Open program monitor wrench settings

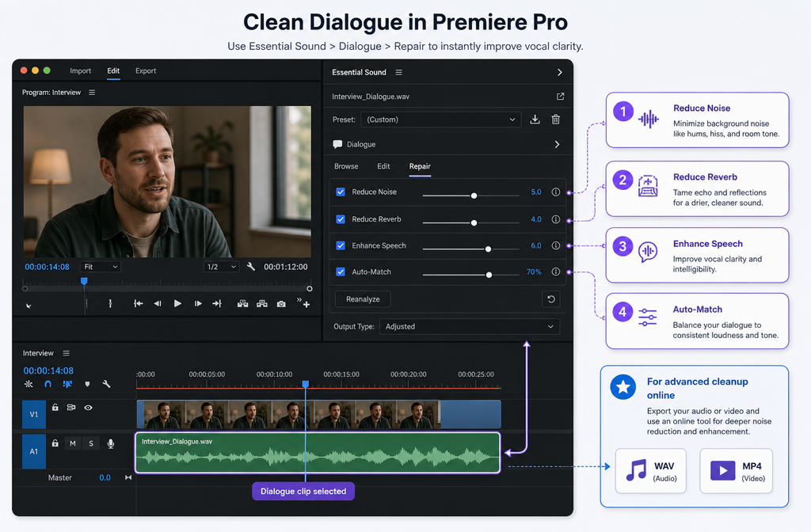[x=251, y=267]
